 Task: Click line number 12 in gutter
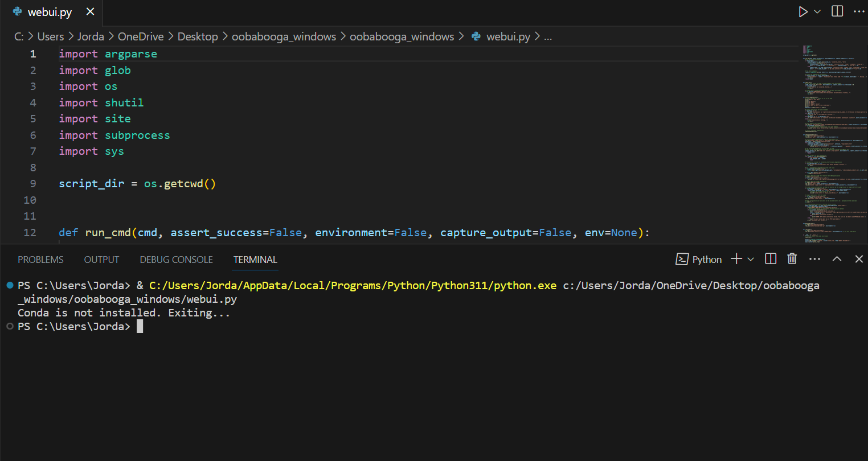pyautogui.click(x=30, y=233)
